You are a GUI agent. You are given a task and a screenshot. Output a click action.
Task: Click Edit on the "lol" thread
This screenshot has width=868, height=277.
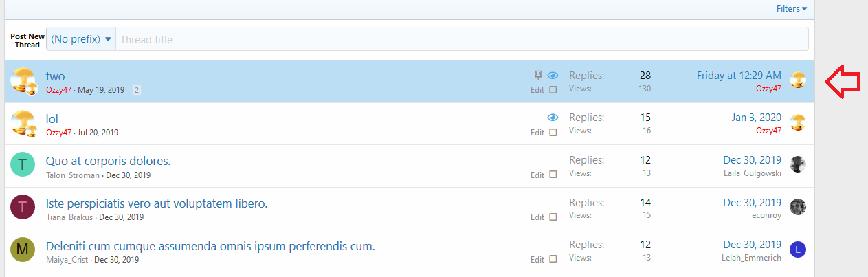[x=537, y=133]
